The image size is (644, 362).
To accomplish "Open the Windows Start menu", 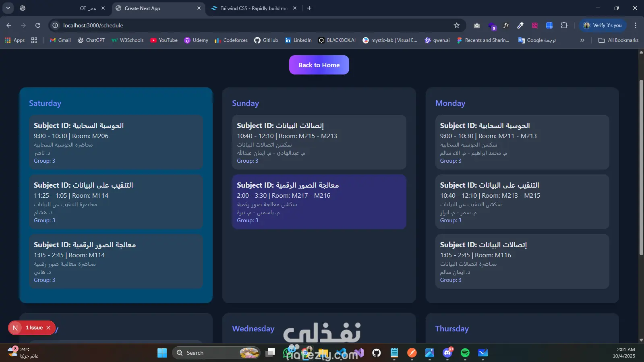I will (162, 353).
